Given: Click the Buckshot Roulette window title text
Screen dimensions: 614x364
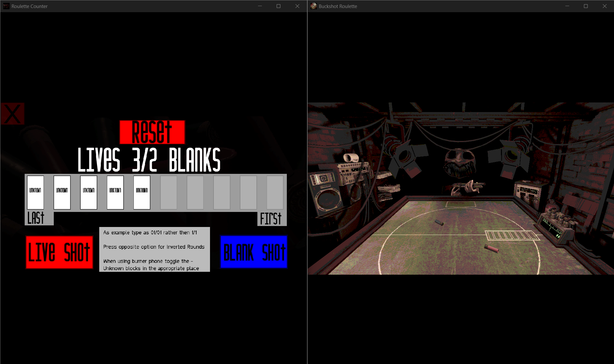Looking at the screenshot, I should pyautogui.click(x=338, y=6).
